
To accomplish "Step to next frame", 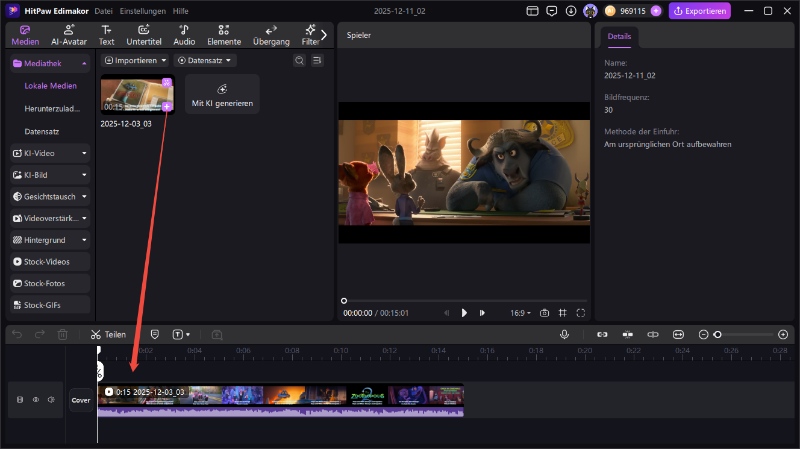I will [x=482, y=313].
